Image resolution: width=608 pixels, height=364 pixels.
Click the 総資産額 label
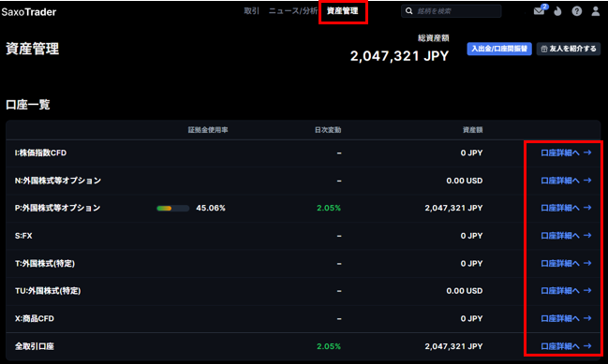coord(433,38)
